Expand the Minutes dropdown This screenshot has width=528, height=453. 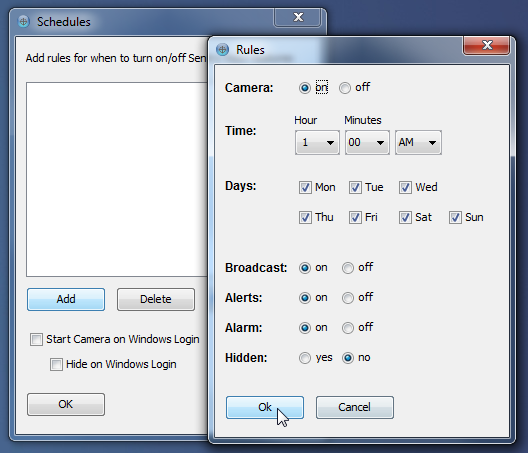(x=367, y=142)
